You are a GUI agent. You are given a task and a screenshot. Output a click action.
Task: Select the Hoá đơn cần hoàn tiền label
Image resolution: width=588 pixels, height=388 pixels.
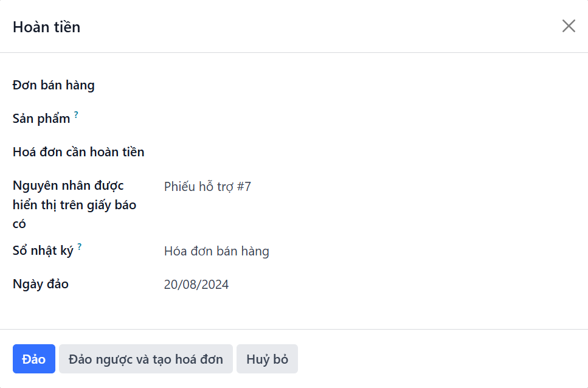(x=78, y=152)
